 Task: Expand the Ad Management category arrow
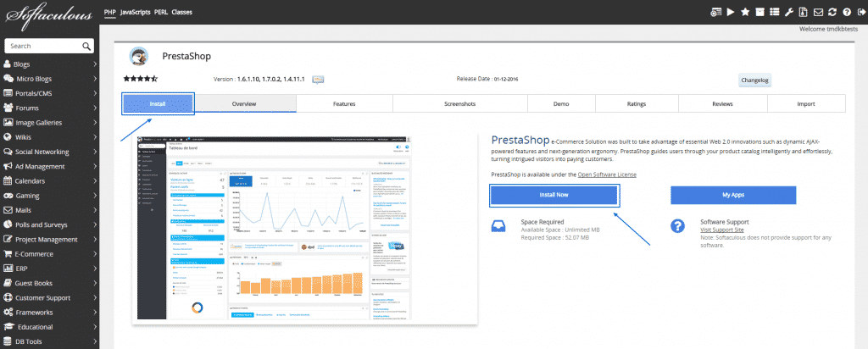point(95,167)
